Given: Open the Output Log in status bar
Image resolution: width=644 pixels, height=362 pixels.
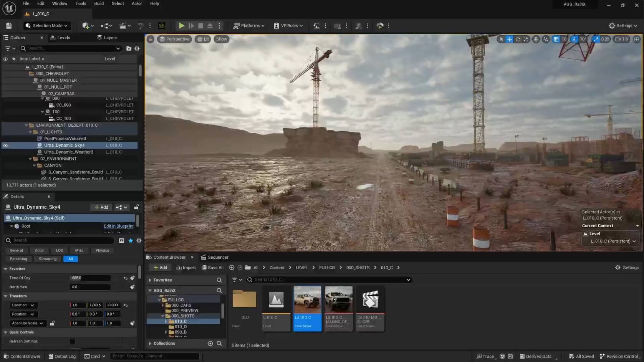Looking at the screenshot, I should (62, 356).
